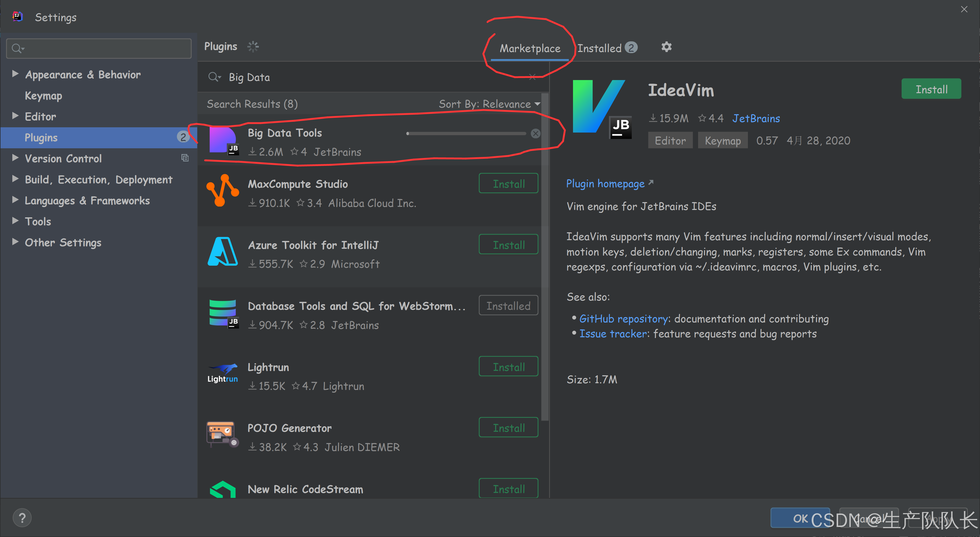Install Azure Toolkit for IntelliJ

point(508,245)
